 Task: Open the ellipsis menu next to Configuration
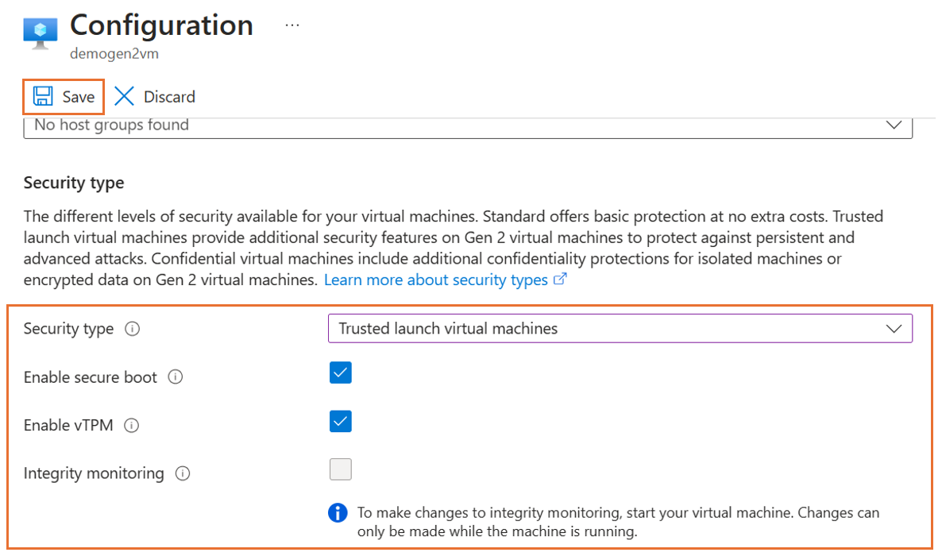coord(291,24)
